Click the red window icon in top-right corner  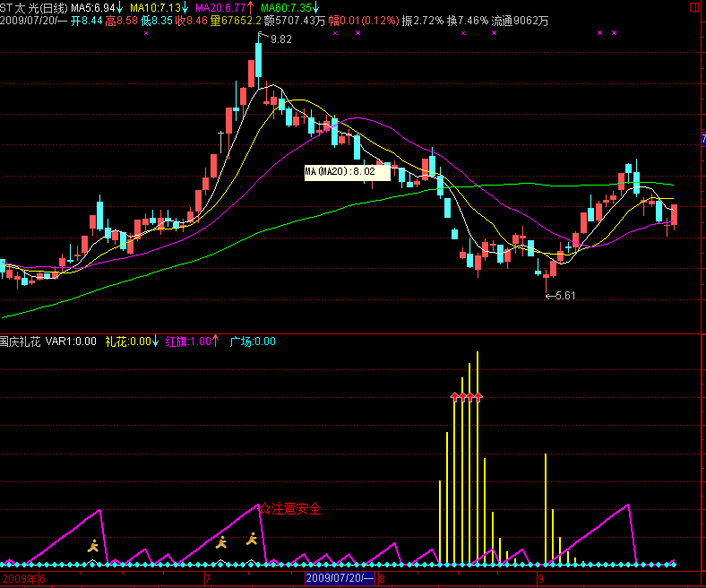pos(693,7)
